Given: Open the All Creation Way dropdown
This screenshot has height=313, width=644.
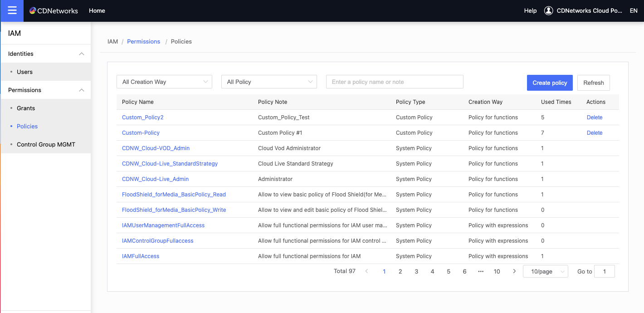Looking at the screenshot, I should [x=164, y=82].
